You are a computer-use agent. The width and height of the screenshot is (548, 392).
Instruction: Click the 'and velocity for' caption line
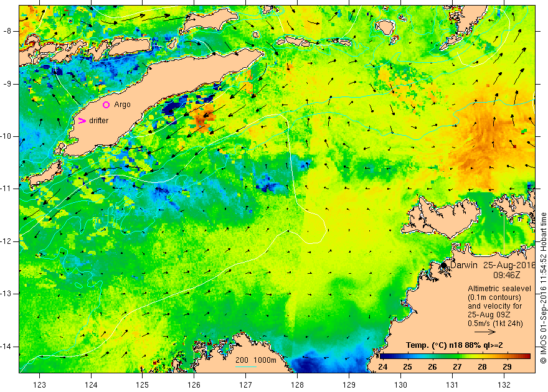pyautogui.click(x=495, y=306)
